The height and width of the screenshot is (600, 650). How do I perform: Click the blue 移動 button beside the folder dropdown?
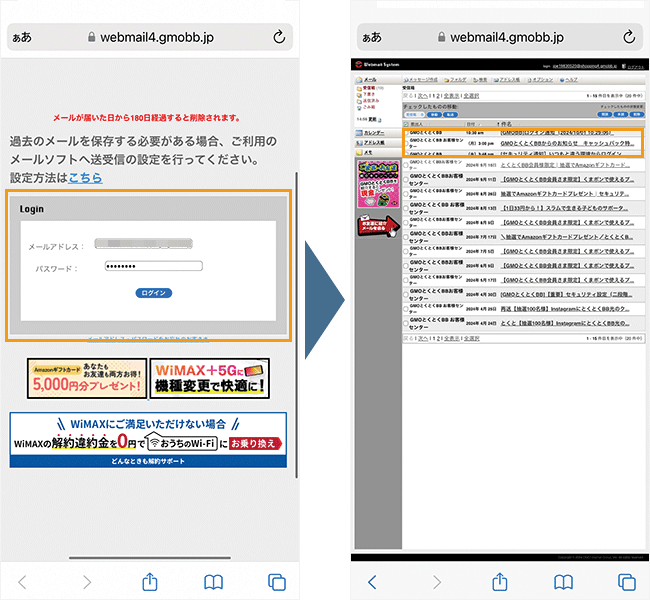[434, 114]
